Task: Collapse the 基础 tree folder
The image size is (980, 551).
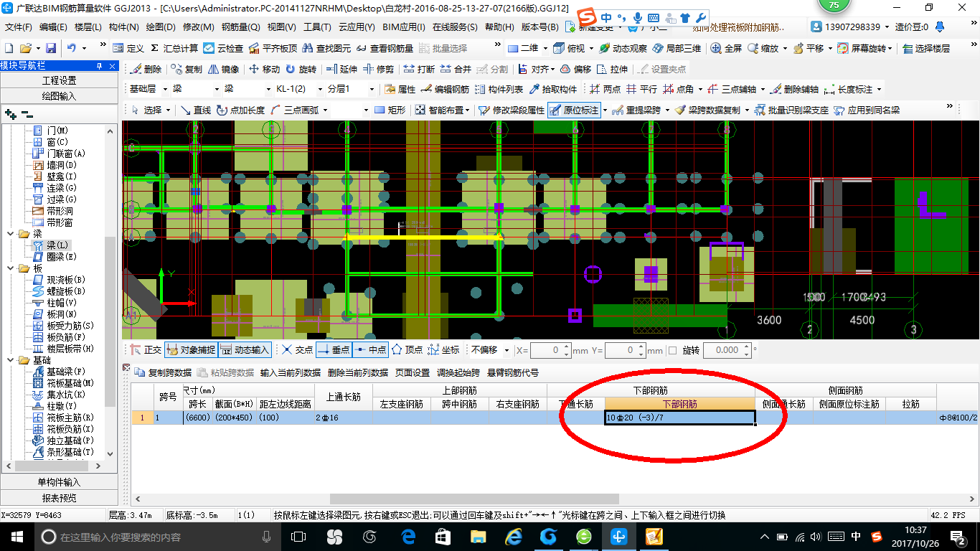Action: click(11, 360)
